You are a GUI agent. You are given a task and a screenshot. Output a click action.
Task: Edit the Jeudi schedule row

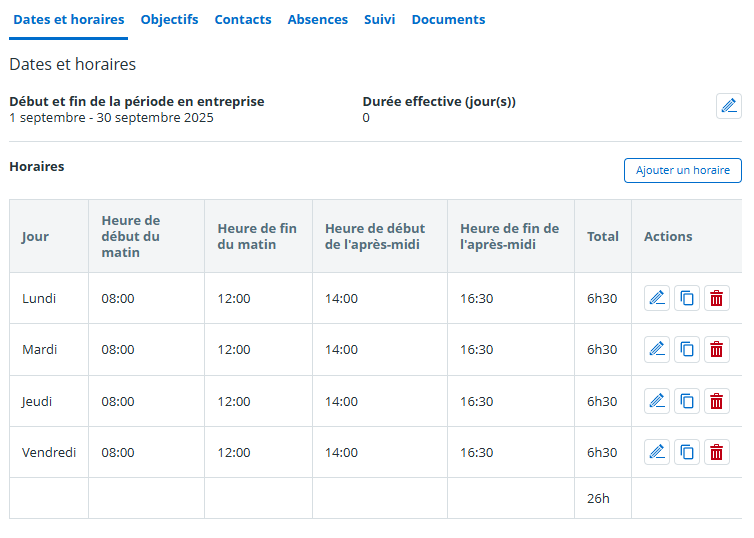pos(657,401)
